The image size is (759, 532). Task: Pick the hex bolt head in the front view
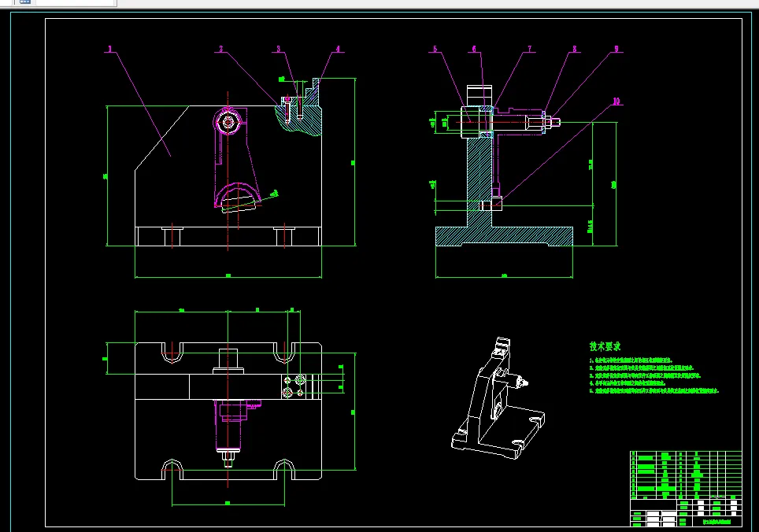coord(228,121)
